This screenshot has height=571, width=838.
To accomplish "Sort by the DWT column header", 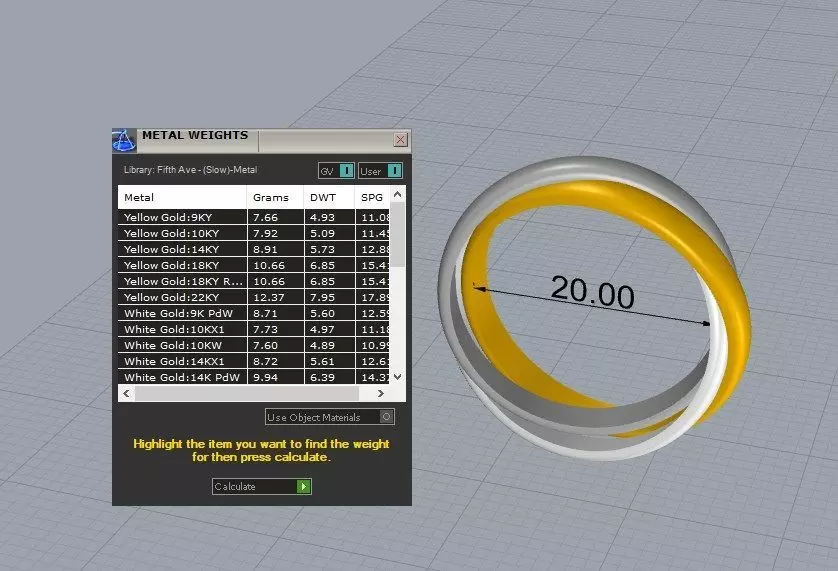I will pos(329,197).
